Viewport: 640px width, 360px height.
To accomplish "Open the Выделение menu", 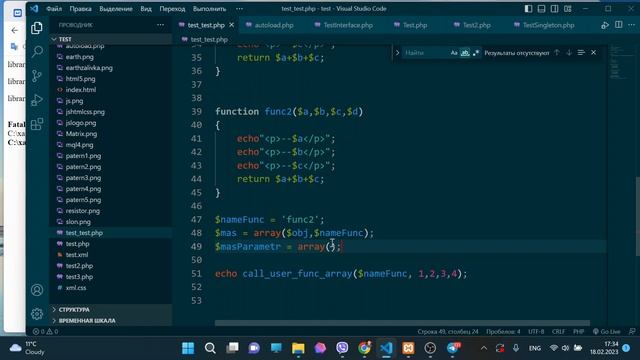I will pyautogui.click(x=116, y=9).
